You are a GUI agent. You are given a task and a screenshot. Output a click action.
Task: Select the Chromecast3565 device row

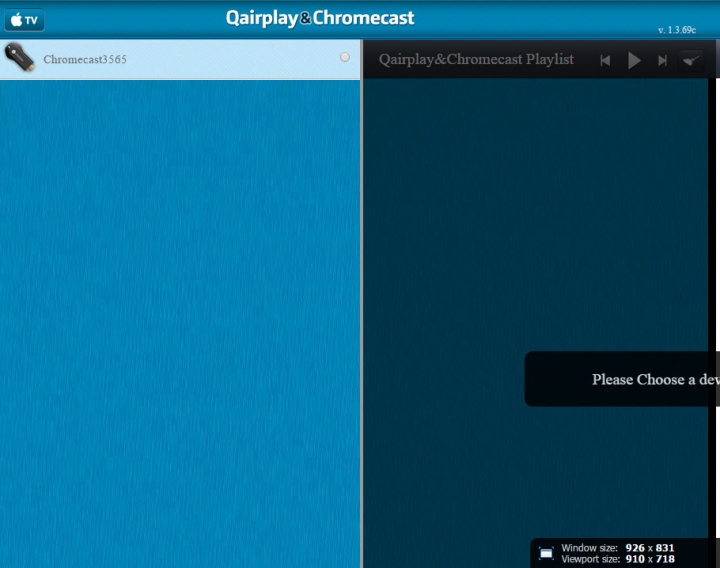coord(180,59)
